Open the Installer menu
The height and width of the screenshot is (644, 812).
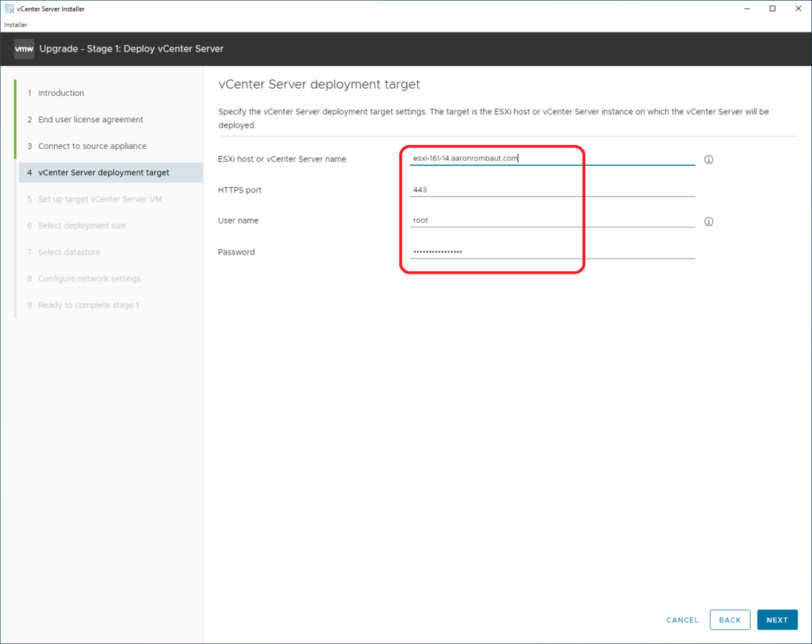(x=15, y=25)
